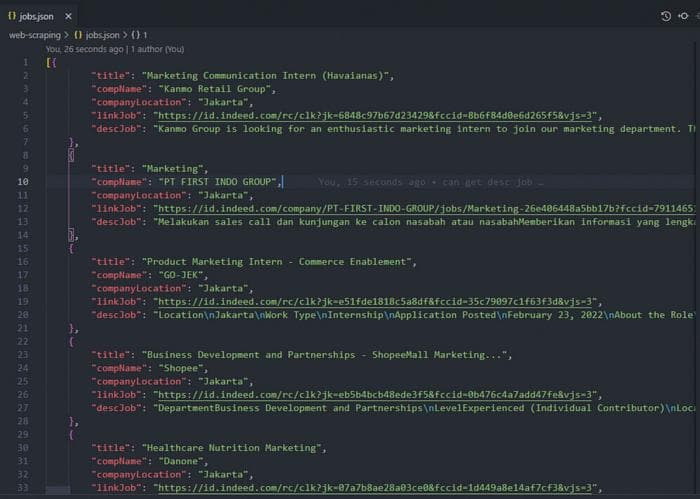Click descJob text starting "Melakukan sales call"
This screenshot has height=499, width=700.
pos(424,222)
